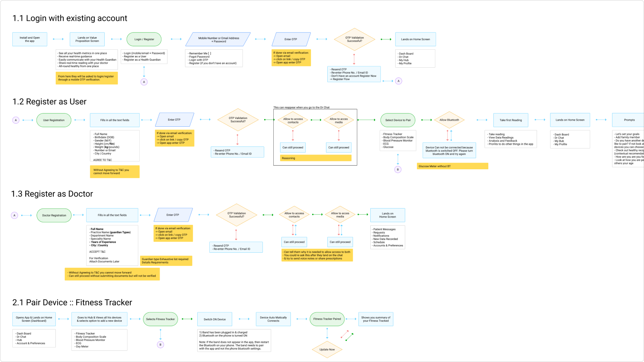Select the Allow Bluetooth decision diamond
Screen dimensions: 644x362
[x=449, y=120]
